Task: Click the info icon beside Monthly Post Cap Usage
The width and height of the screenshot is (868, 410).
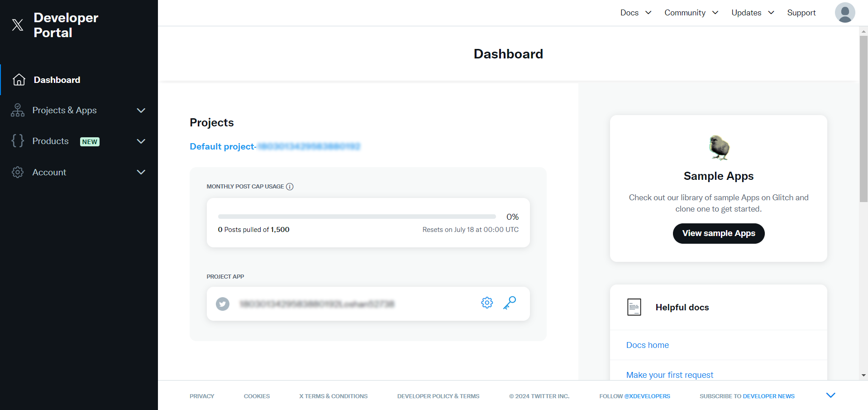Action: tap(290, 187)
